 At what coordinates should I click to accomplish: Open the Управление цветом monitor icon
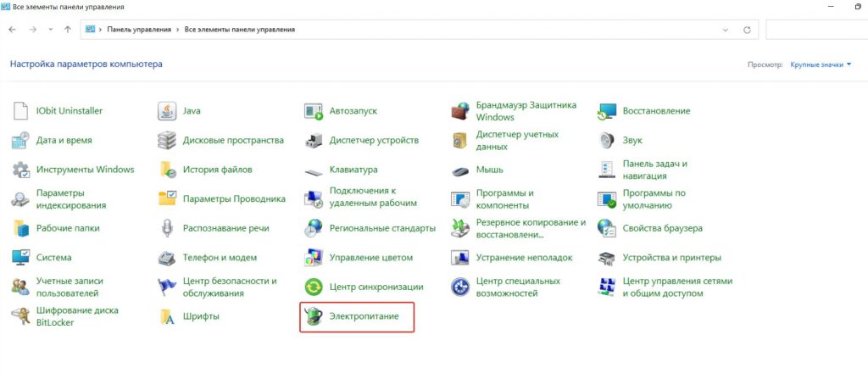314,258
